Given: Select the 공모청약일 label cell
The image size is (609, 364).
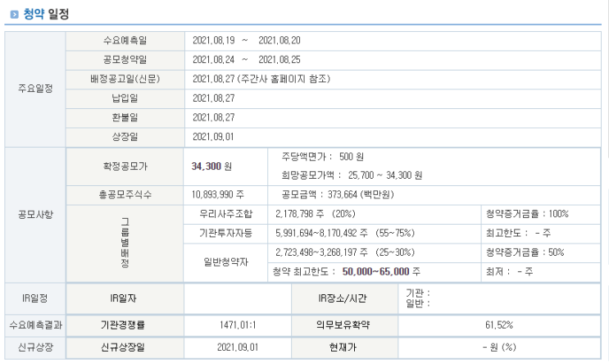Looking at the screenshot, I should 125,60.
